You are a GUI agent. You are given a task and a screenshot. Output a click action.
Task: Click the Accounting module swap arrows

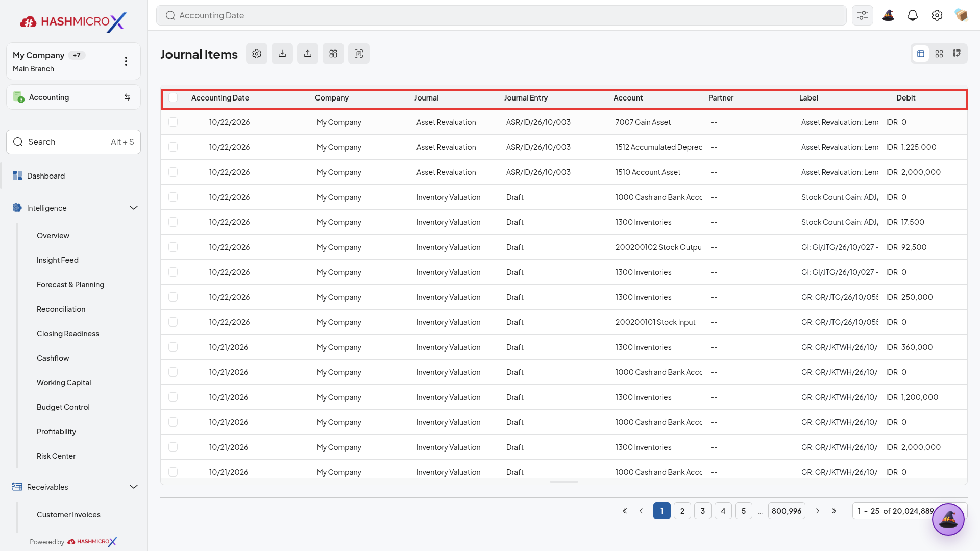[128, 97]
